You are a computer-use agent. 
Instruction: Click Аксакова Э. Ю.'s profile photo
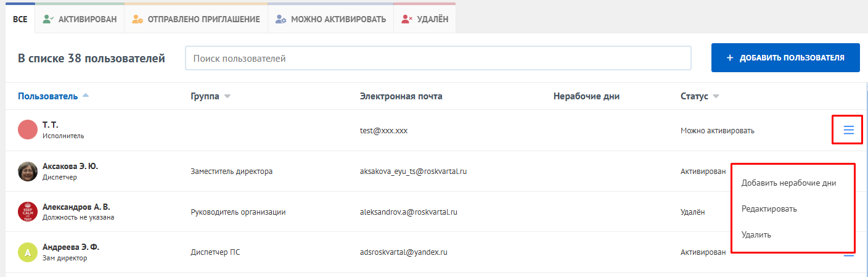[x=28, y=172]
